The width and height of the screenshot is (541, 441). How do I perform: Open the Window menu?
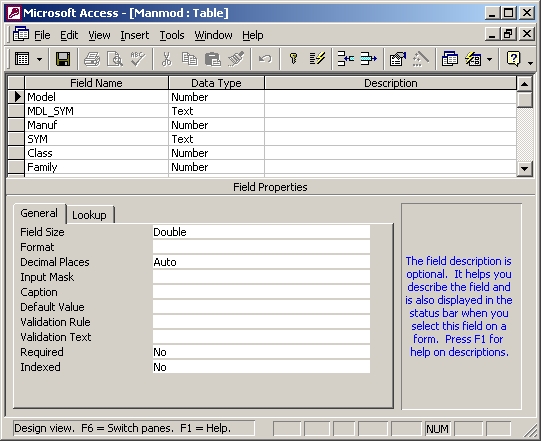tap(213, 35)
